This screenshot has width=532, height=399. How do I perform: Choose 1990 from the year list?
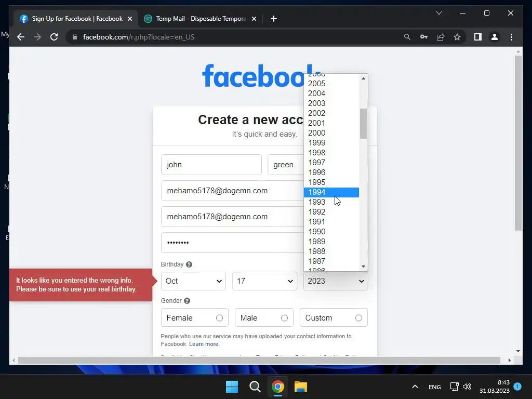(331, 231)
